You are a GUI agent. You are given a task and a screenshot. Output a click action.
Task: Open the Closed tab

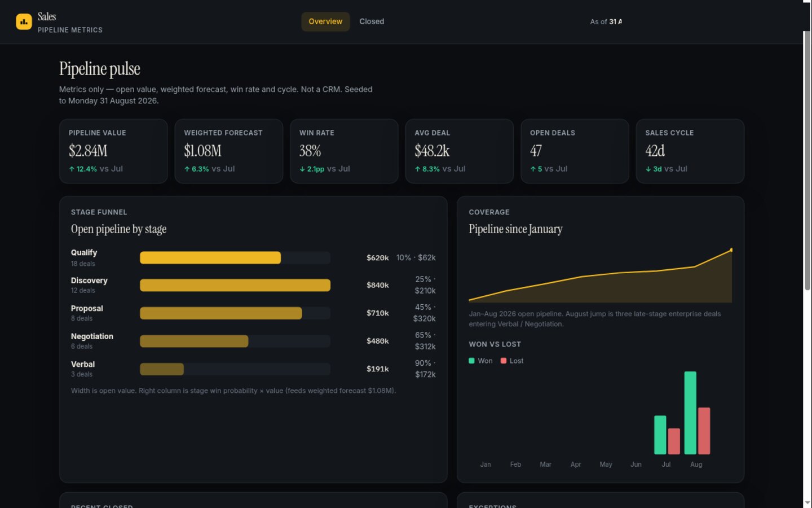372,21
